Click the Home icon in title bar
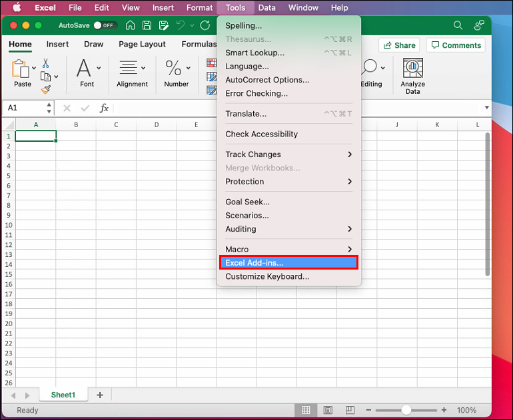Screen dimensions: 513x420 [131, 25]
